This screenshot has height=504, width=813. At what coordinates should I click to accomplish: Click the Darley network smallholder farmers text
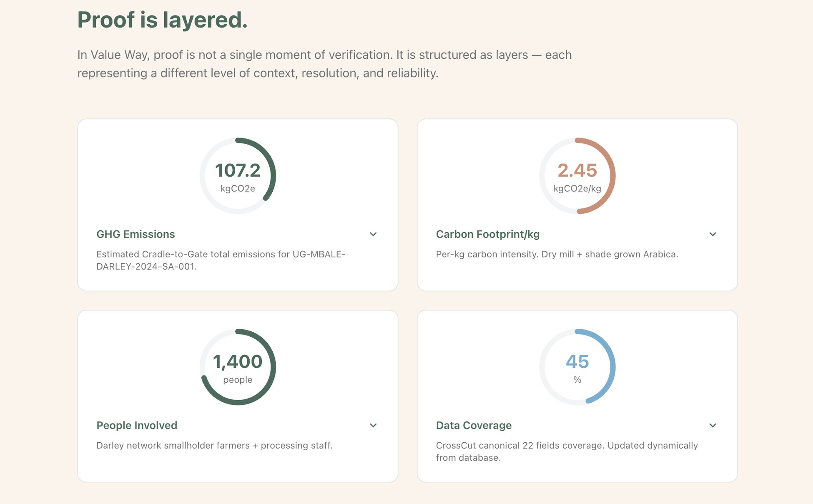(x=214, y=445)
